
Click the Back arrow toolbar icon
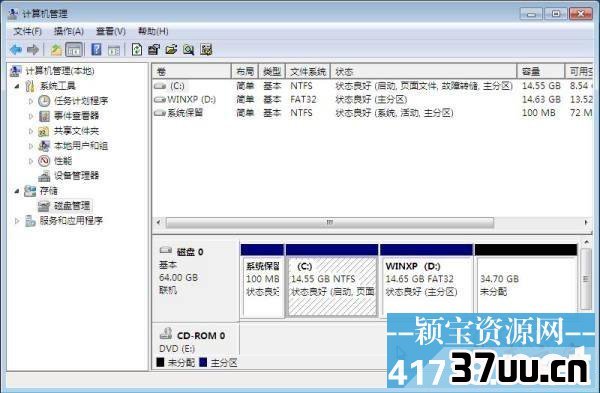[16, 50]
